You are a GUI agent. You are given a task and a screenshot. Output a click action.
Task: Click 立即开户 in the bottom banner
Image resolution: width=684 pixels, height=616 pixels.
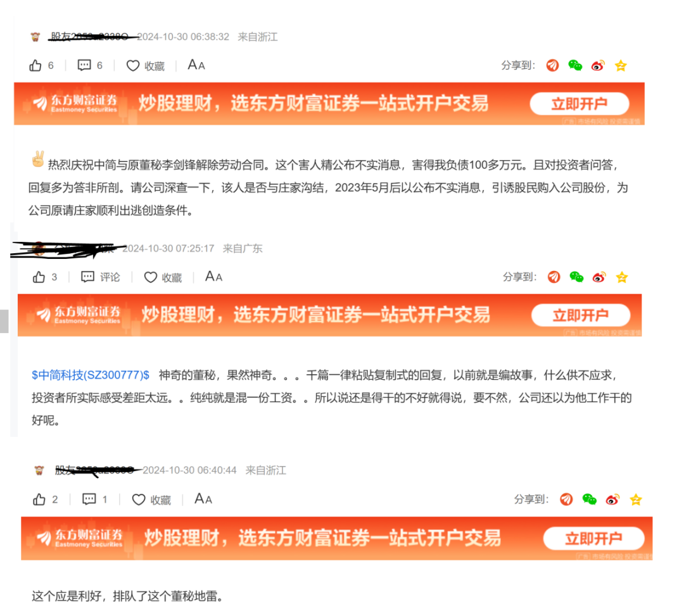593,539
